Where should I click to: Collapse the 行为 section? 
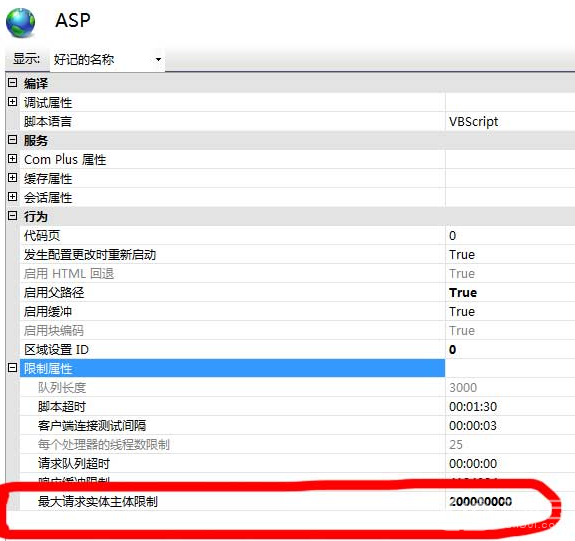12,216
